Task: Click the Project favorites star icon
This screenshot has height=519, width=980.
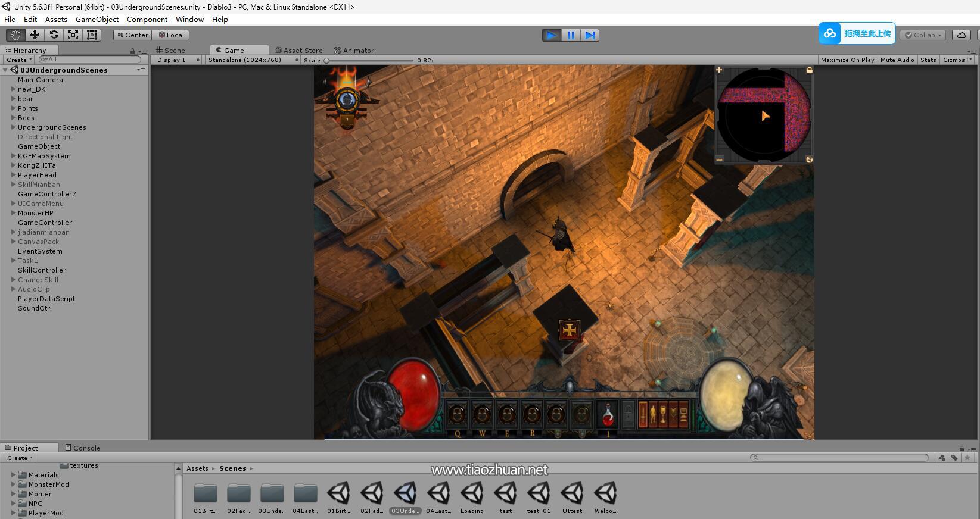Action: click(x=967, y=458)
